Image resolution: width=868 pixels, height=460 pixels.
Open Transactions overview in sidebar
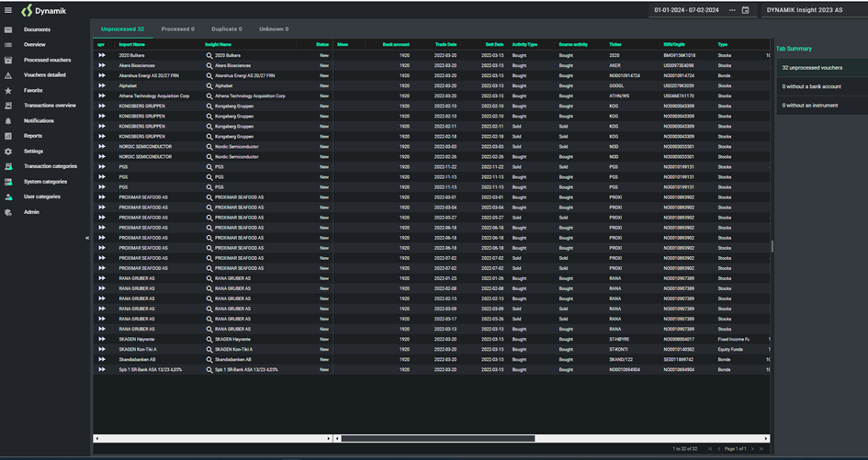pos(50,106)
